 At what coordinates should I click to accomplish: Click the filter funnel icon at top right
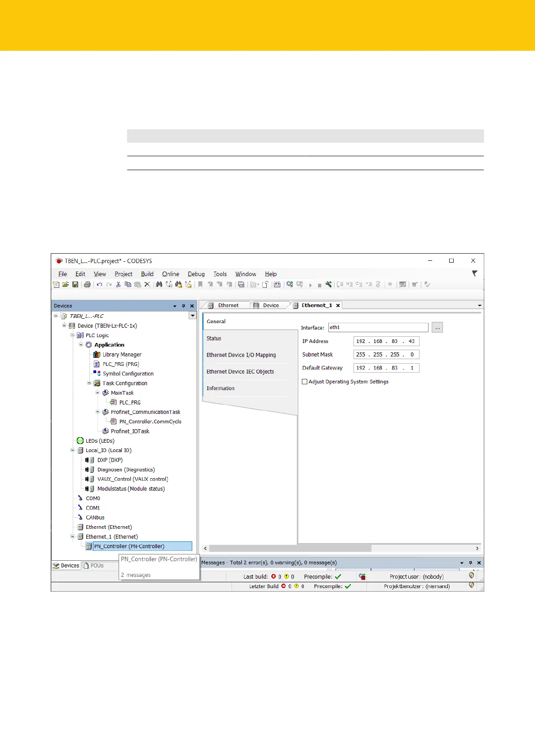[475, 273]
